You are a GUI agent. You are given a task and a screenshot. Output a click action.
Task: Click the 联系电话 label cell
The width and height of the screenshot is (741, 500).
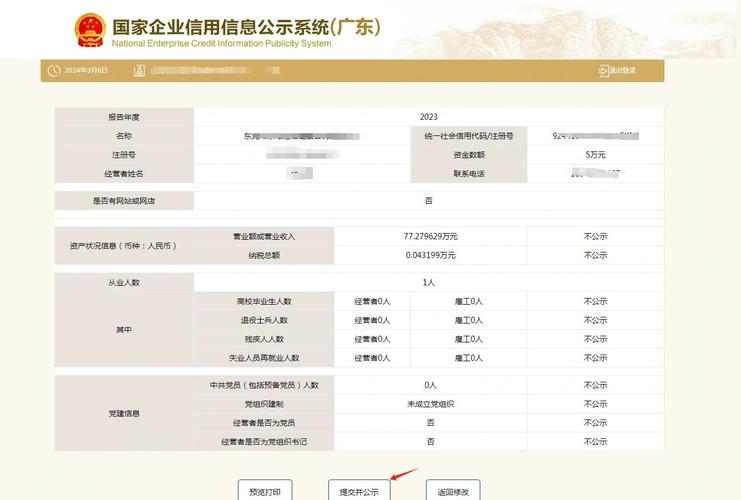[x=469, y=173]
